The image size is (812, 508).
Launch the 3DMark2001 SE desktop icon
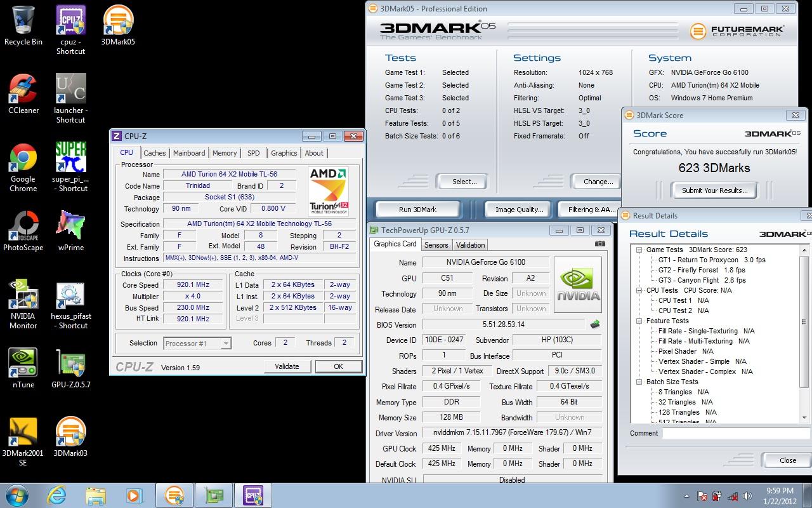(x=23, y=441)
